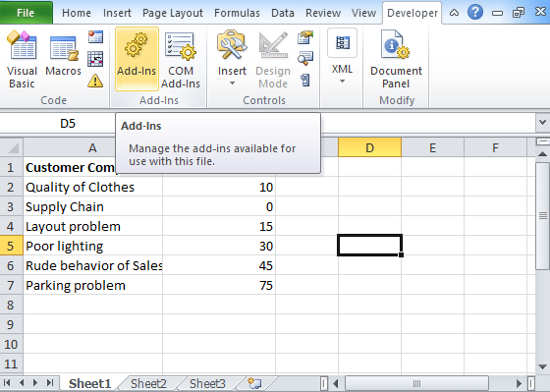Switch to the Sheet1 tab

(89, 383)
